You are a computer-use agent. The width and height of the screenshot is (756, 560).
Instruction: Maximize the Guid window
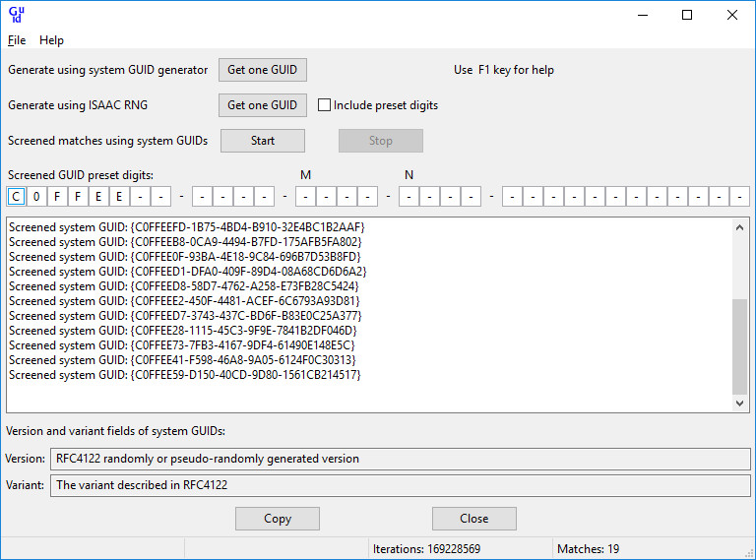click(x=687, y=15)
